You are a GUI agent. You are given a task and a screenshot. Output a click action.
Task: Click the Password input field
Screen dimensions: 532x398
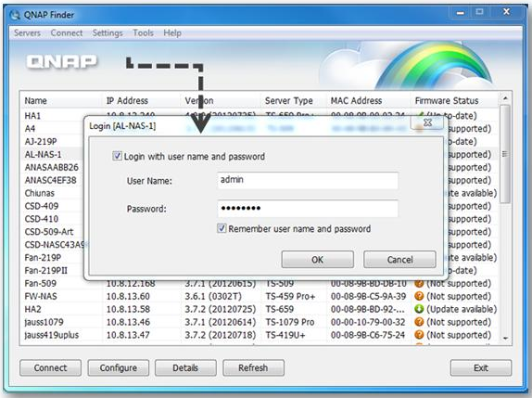[x=308, y=208]
